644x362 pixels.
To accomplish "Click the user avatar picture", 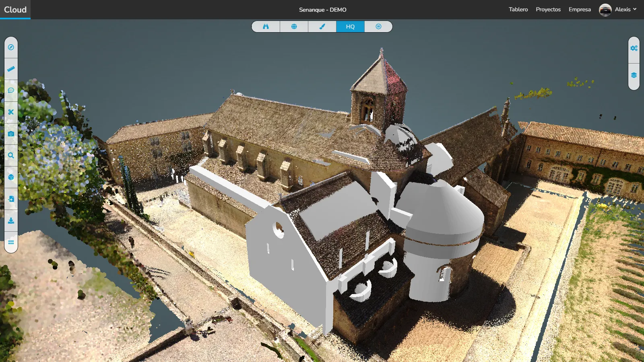I will click(605, 10).
